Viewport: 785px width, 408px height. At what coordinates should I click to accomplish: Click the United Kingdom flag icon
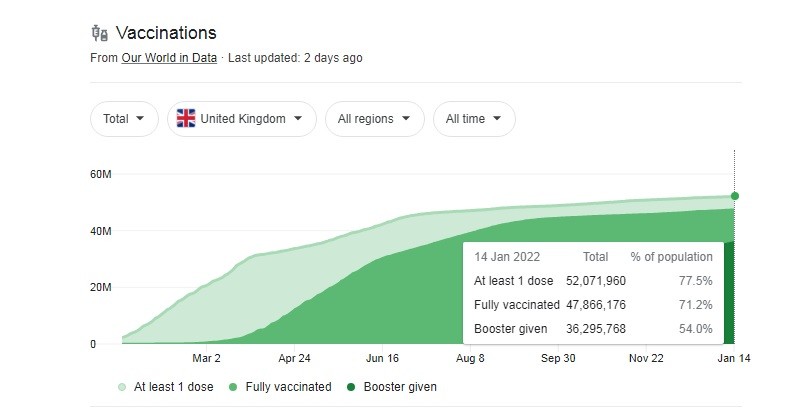186,119
